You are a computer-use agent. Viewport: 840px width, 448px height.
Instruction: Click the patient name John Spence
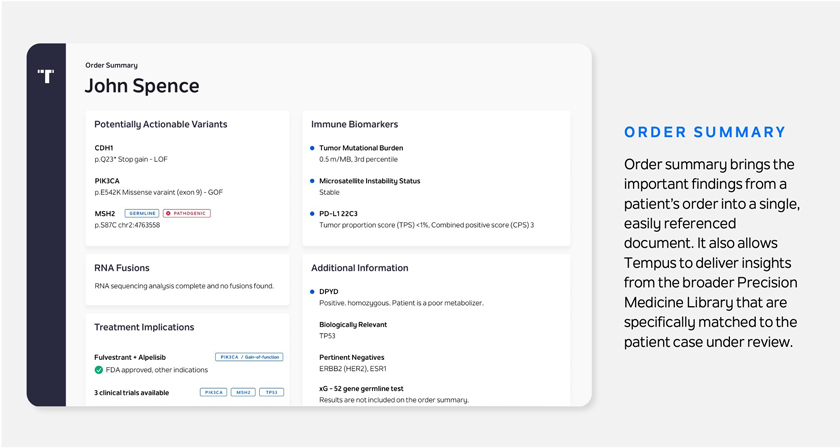coord(142,86)
